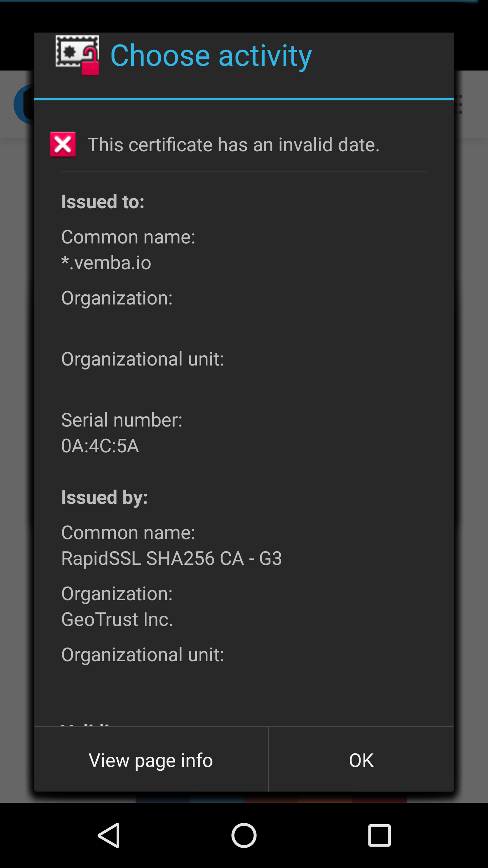The width and height of the screenshot is (488, 868).
Task: Click the Issued by heading
Action: pos(105,497)
